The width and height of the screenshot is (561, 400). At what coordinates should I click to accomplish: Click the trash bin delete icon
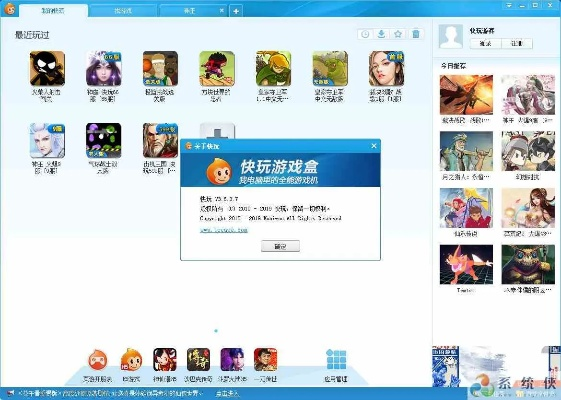click(415, 34)
